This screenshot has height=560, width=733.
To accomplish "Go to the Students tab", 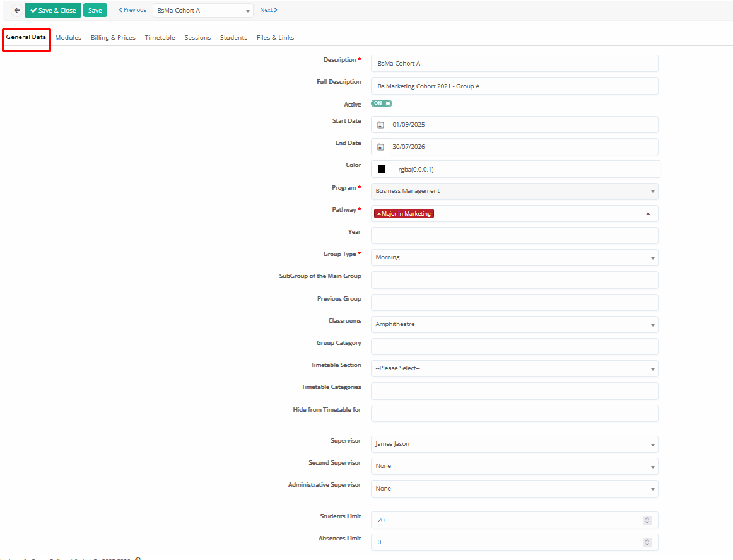I will click(x=233, y=38).
